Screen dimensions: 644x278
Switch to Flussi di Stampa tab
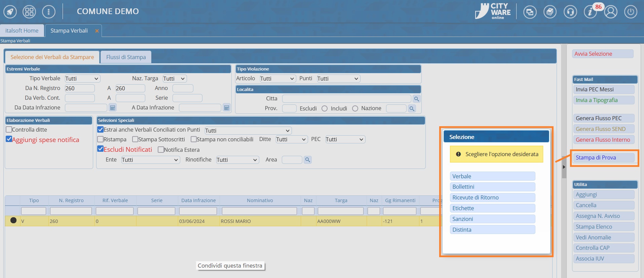tap(126, 57)
